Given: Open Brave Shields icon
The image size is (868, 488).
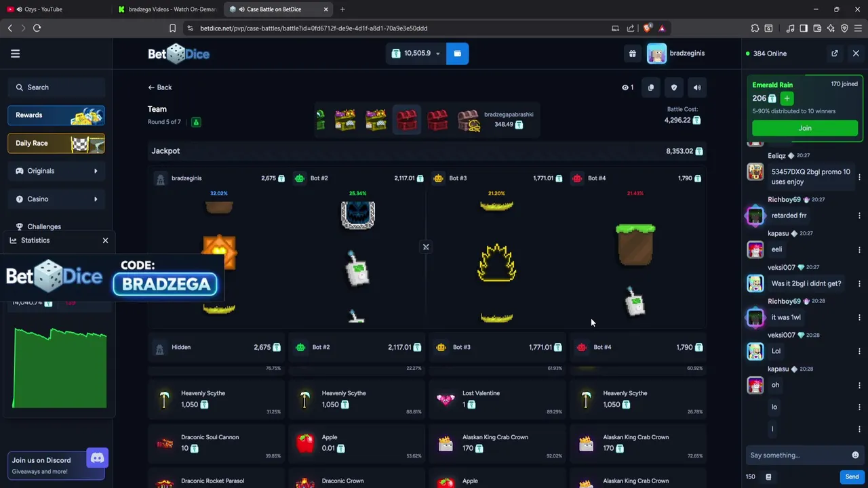Looking at the screenshot, I should pyautogui.click(x=647, y=28).
